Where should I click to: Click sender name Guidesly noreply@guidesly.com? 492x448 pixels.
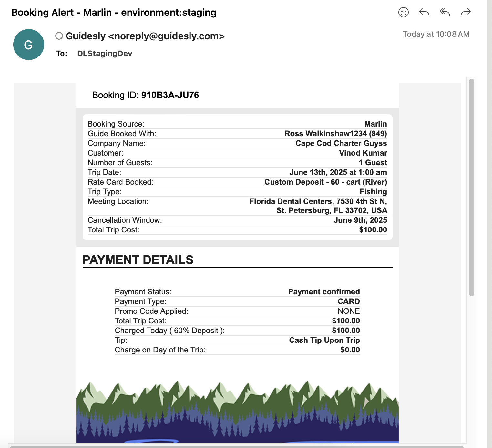coord(145,36)
